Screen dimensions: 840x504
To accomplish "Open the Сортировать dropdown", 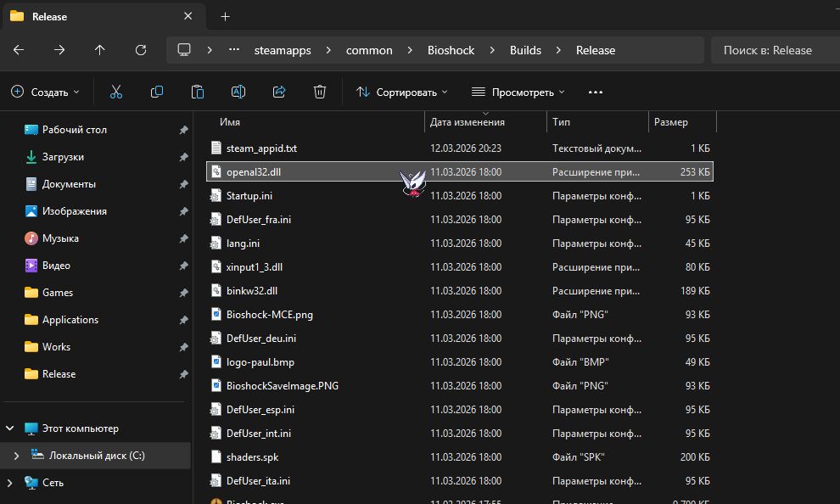I will (402, 92).
